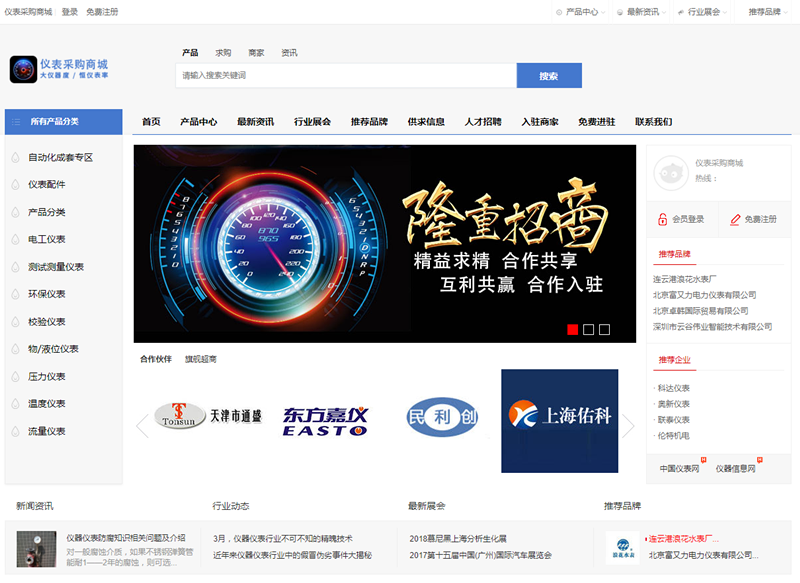The width and height of the screenshot is (800, 583).
Task: Click the 东方嘉仪 EASTO partner logo
Action: [x=325, y=419]
